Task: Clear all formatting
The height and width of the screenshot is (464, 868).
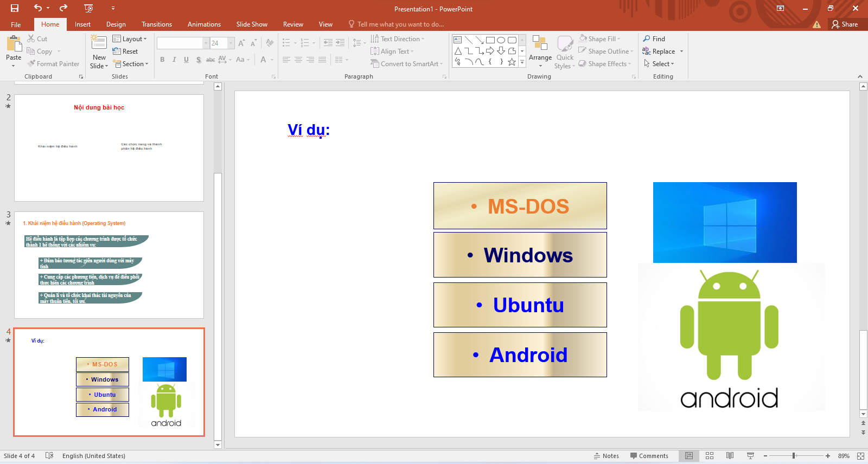Action: coord(270,43)
